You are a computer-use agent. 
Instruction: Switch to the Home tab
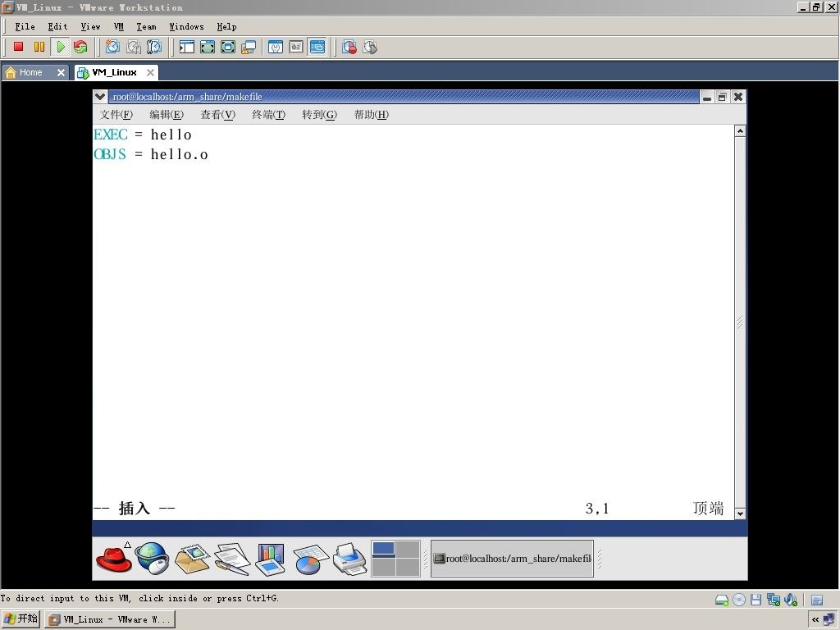click(30, 72)
